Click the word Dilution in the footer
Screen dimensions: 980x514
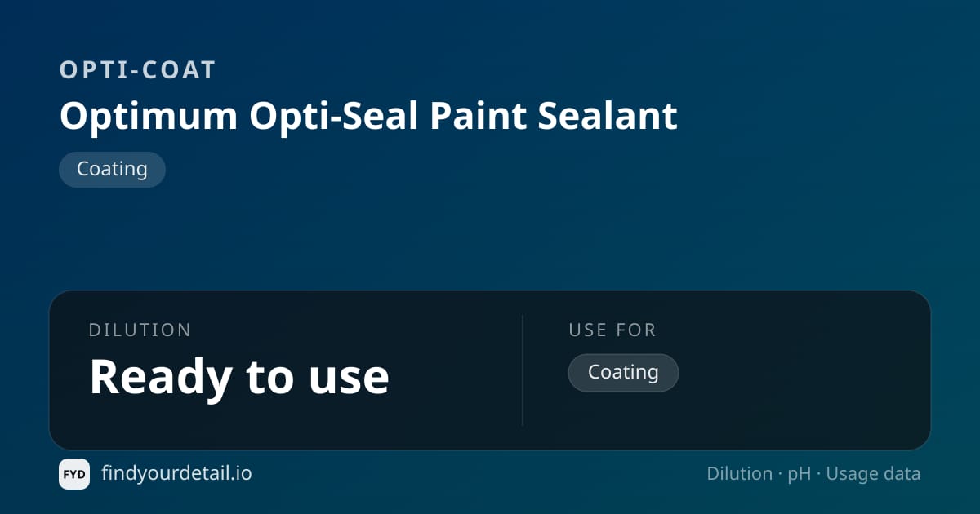740,474
